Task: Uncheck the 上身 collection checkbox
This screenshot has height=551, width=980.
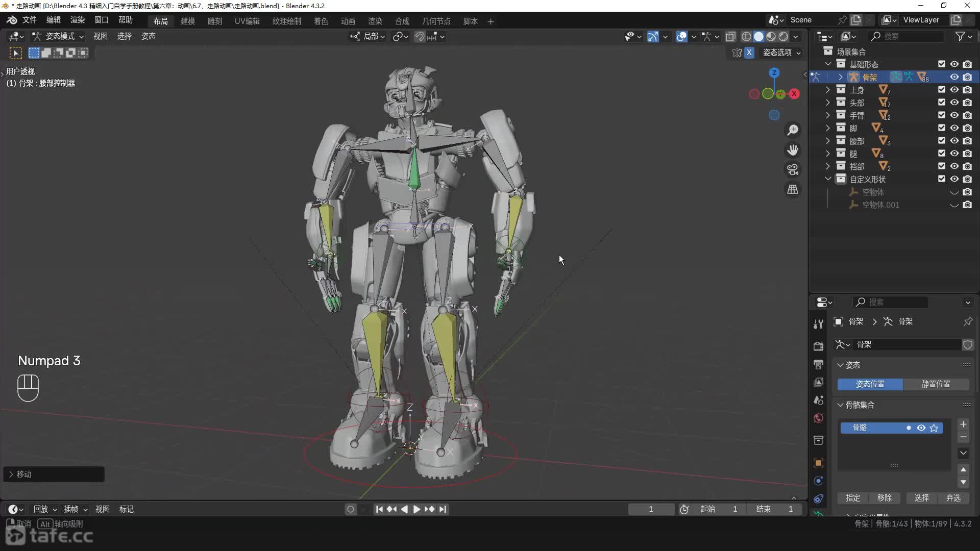Action: point(942,90)
